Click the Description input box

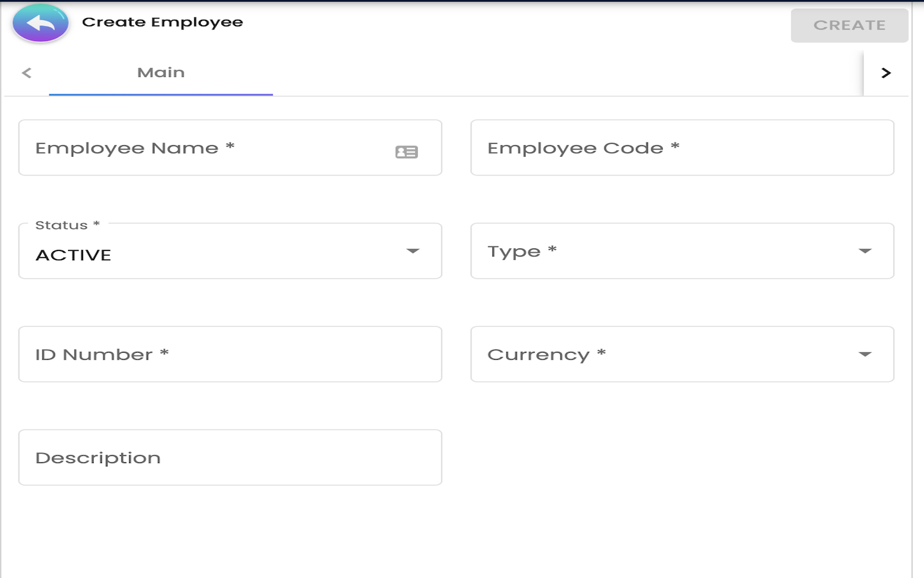click(230, 458)
